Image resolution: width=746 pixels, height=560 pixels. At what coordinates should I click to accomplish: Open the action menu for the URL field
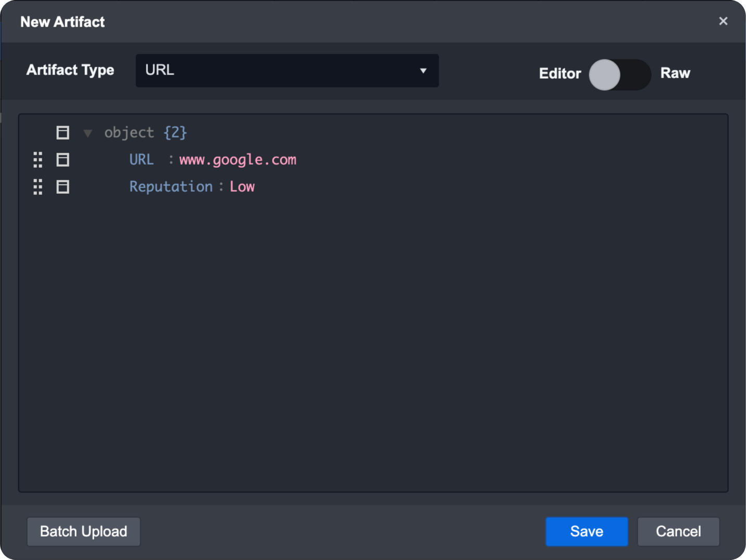63,160
